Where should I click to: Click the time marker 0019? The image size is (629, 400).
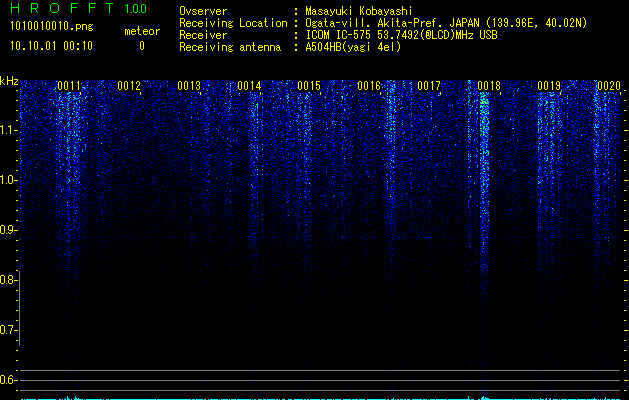[549, 86]
